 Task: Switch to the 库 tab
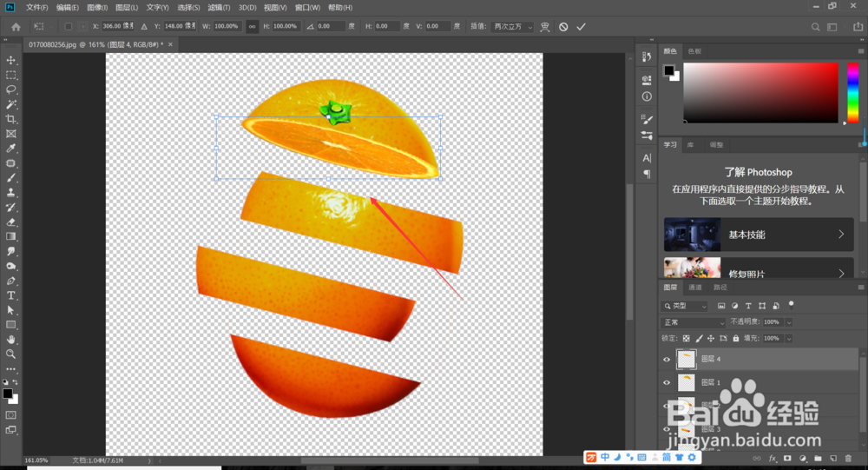pyautogui.click(x=690, y=145)
